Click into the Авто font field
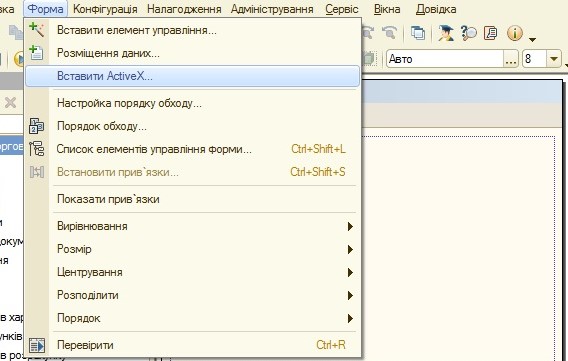568x361 pixels. [x=445, y=59]
